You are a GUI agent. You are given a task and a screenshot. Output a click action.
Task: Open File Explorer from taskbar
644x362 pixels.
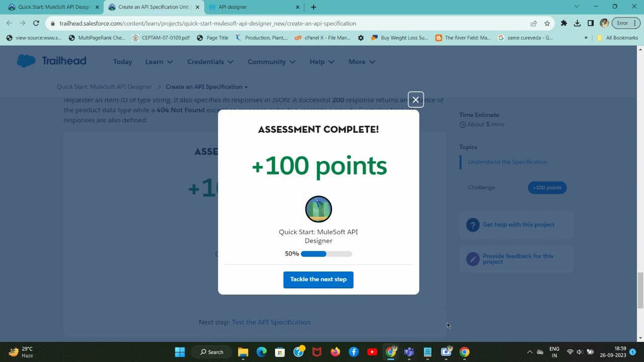coord(243,352)
